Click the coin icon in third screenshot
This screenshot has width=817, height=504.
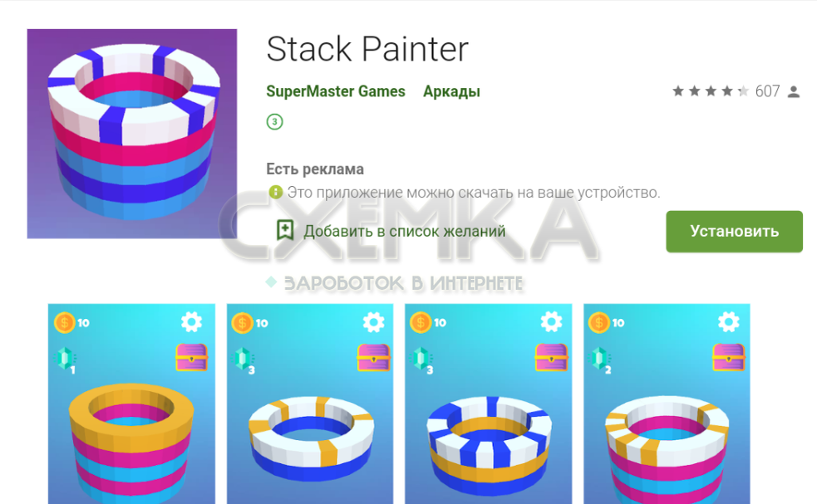[x=421, y=323]
